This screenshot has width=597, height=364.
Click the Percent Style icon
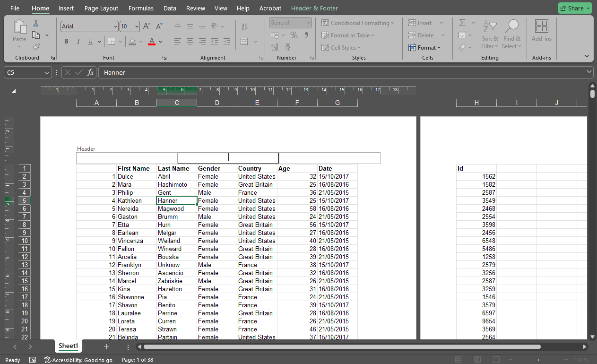click(x=294, y=35)
